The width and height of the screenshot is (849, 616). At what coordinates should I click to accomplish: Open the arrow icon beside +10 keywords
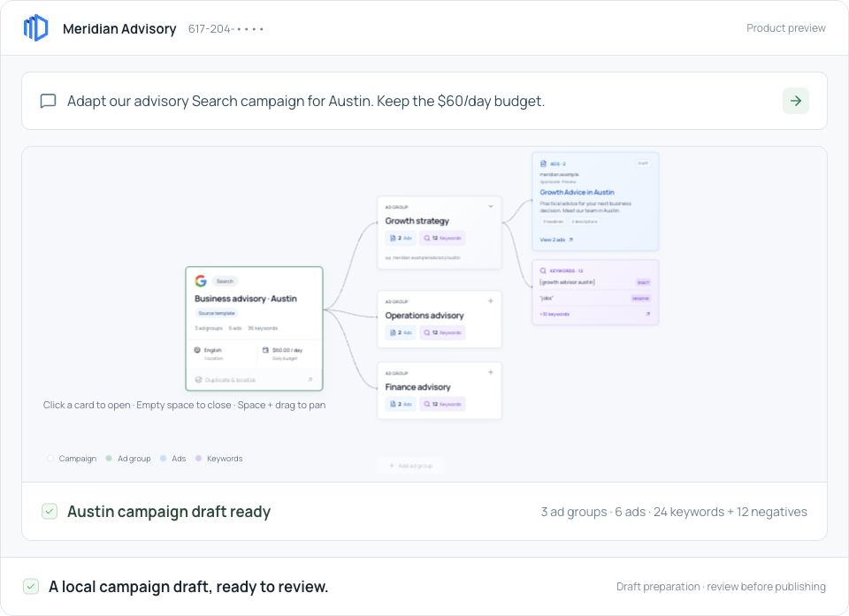click(647, 314)
